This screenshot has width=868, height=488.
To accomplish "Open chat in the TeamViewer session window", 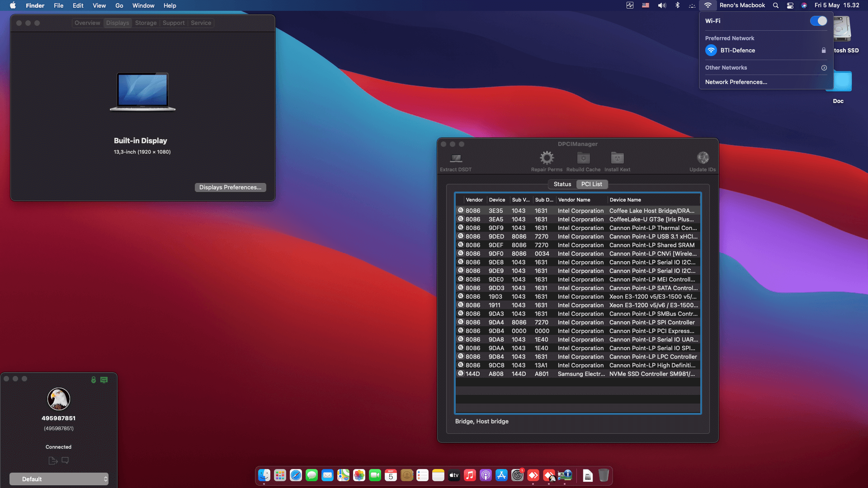I will point(65,460).
